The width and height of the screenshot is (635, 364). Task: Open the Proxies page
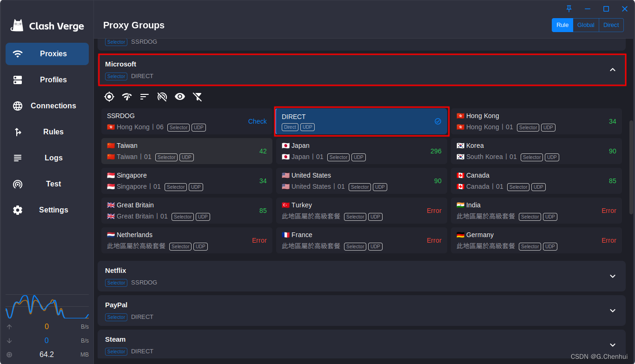(47, 54)
